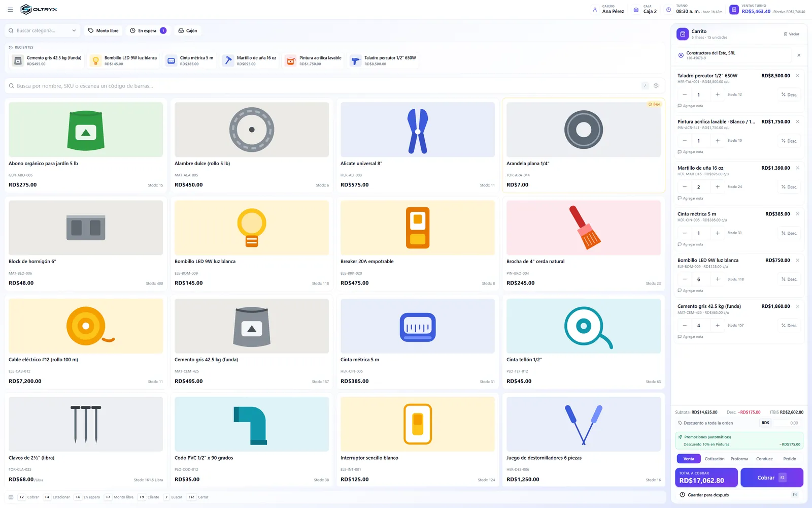Decrease quantity of Bombillo LED 9W in cart
The image size is (812, 508).
(685, 279)
